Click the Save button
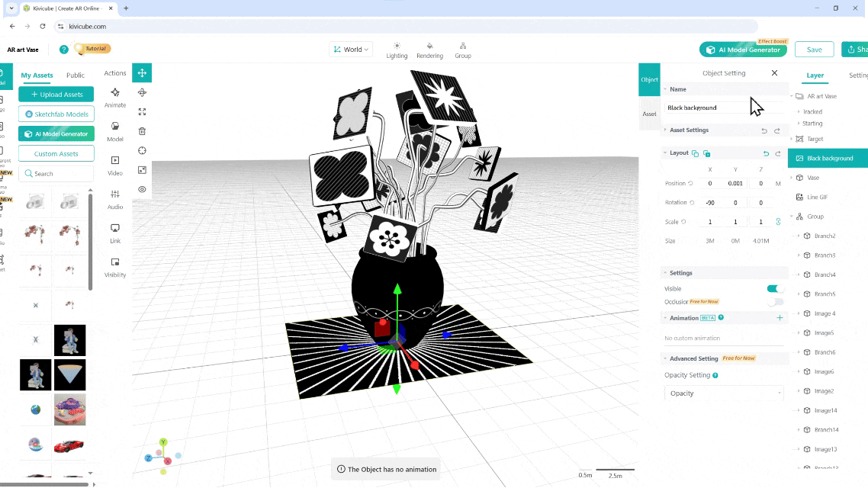This screenshot has height=488, width=868. coord(814,50)
